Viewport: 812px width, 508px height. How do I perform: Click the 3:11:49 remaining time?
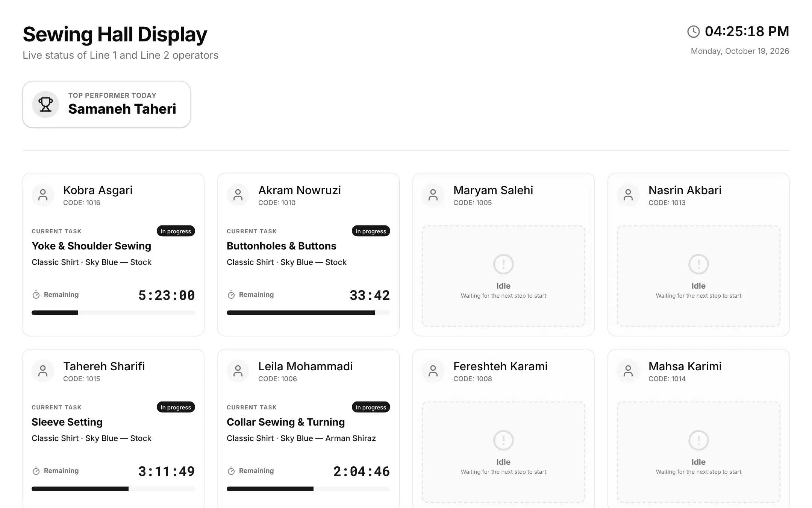tap(167, 471)
